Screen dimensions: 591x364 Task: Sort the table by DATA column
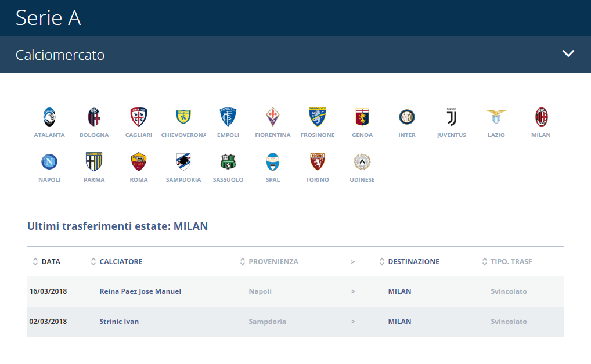click(51, 262)
